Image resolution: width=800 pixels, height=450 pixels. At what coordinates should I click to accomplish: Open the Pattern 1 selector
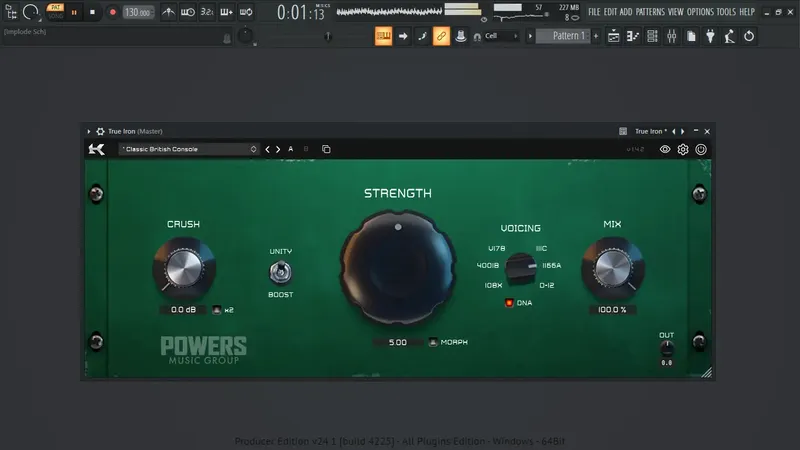[x=564, y=36]
